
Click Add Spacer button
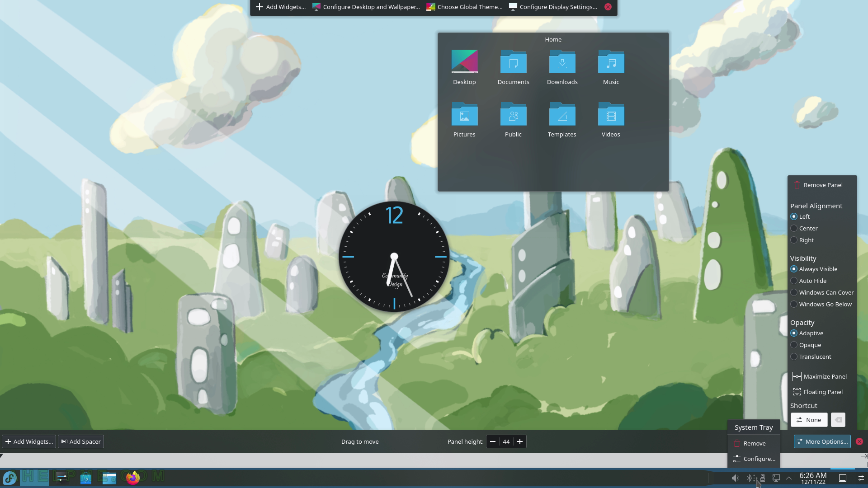click(81, 441)
